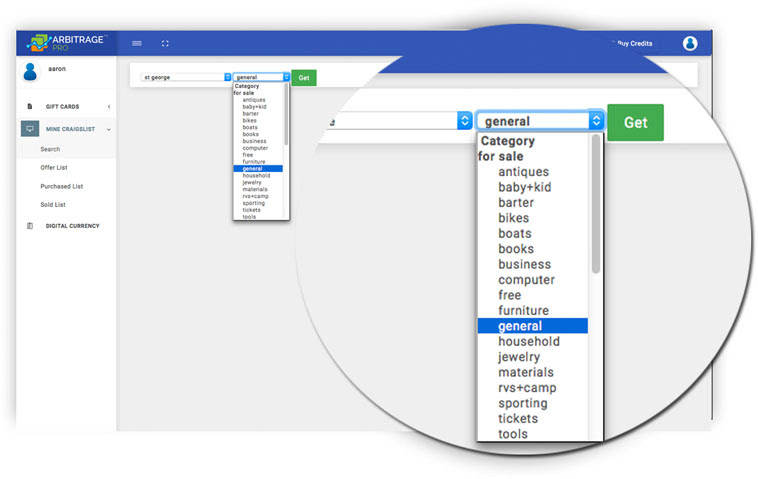Select tools in the magnified category list

(x=513, y=434)
